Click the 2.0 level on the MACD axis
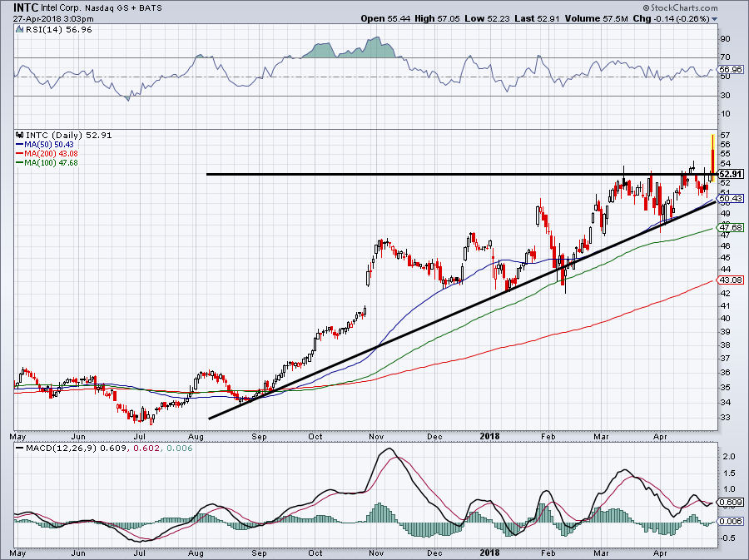Viewport: 749px width, 560px height. 728,457
